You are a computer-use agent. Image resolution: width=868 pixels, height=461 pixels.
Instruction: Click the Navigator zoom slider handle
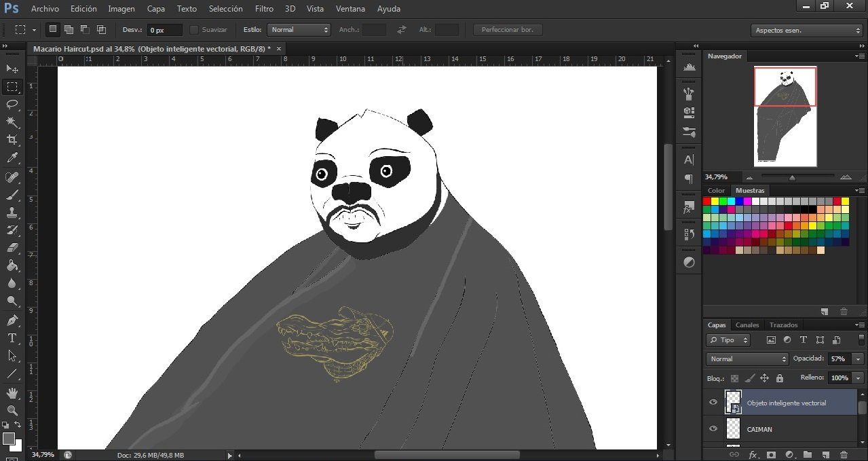pos(792,177)
